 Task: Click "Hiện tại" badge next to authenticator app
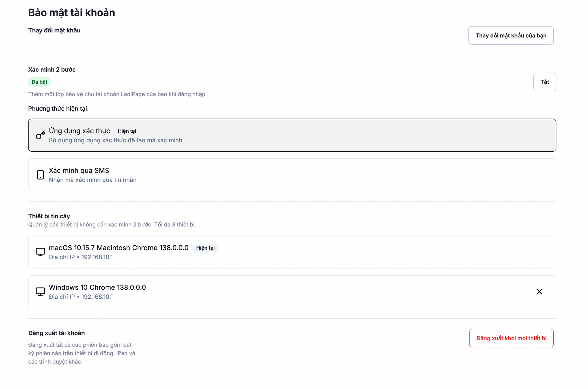coord(127,131)
